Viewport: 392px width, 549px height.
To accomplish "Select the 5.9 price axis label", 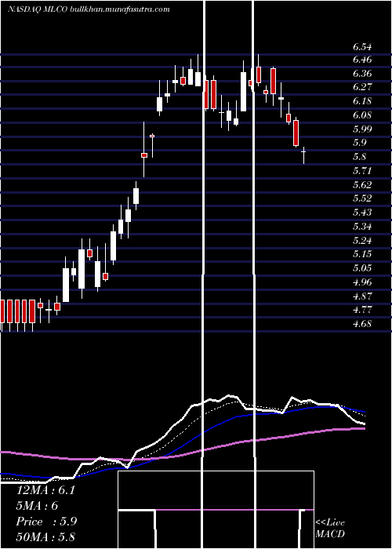I will coord(359,143).
